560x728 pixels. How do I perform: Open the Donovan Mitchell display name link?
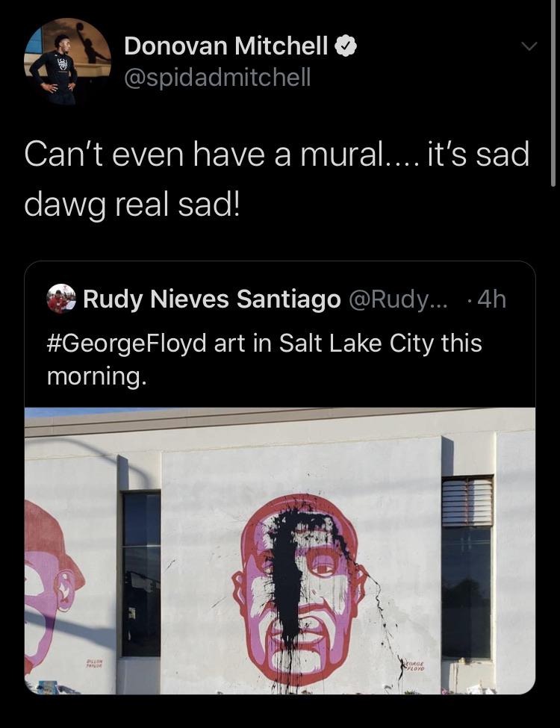(x=225, y=46)
